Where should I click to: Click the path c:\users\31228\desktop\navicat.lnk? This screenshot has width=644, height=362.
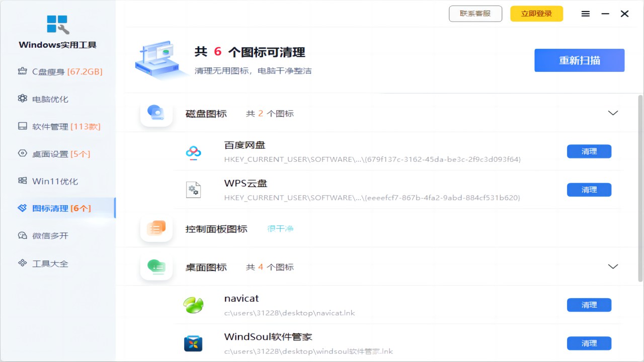pos(289,313)
